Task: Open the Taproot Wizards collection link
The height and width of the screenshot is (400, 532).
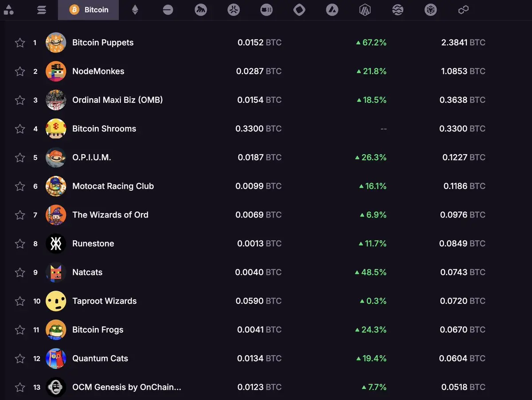Action: (x=104, y=301)
